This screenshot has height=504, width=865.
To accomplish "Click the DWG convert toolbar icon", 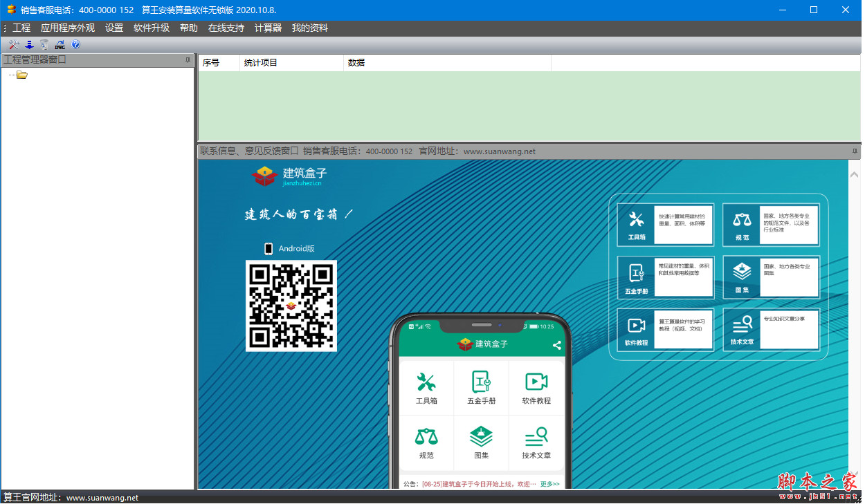I will (60, 45).
